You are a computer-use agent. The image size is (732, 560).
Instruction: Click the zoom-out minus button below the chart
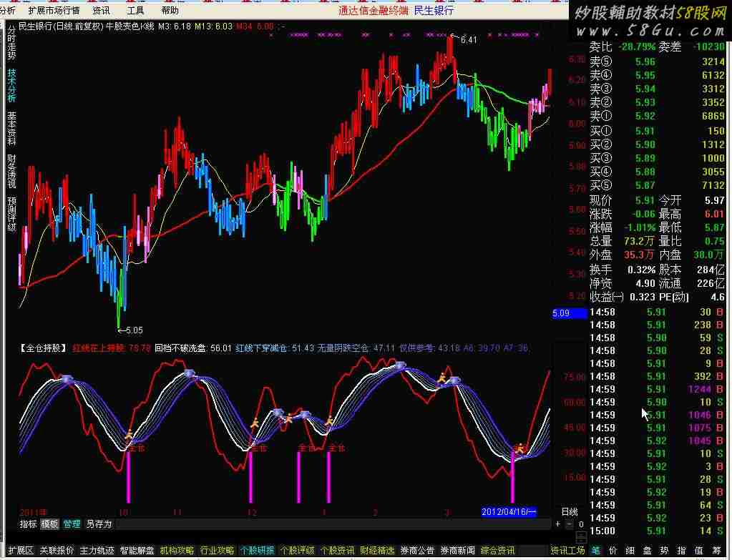point(570,524)
